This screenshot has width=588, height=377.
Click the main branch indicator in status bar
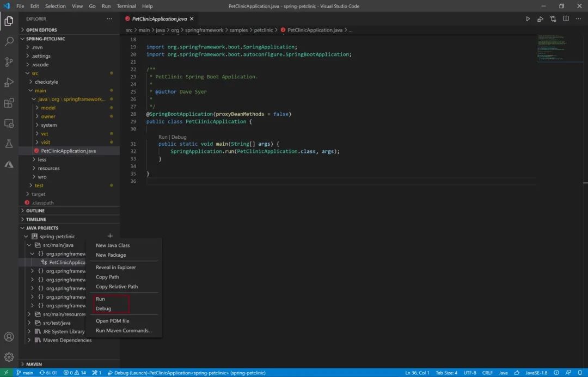[x=24, y=373]
